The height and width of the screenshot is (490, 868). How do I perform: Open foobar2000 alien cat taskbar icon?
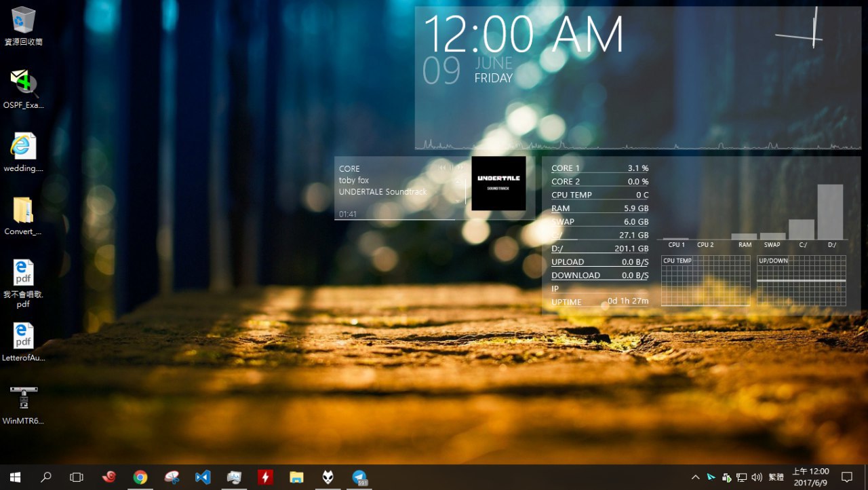(x=328, y=477)
